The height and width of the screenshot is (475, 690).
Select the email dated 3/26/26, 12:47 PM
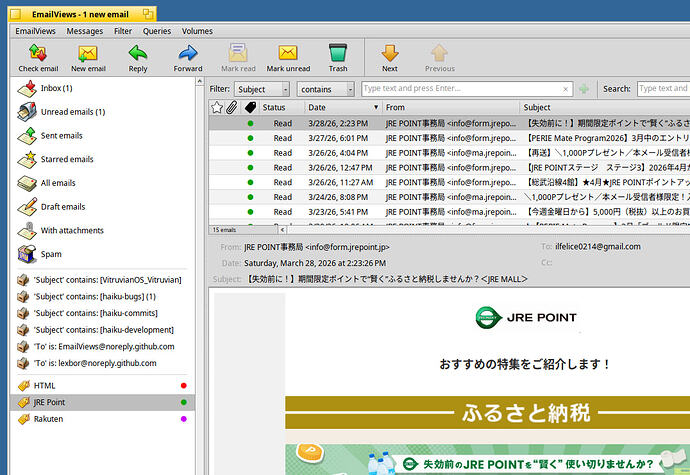tap(449, 168)
